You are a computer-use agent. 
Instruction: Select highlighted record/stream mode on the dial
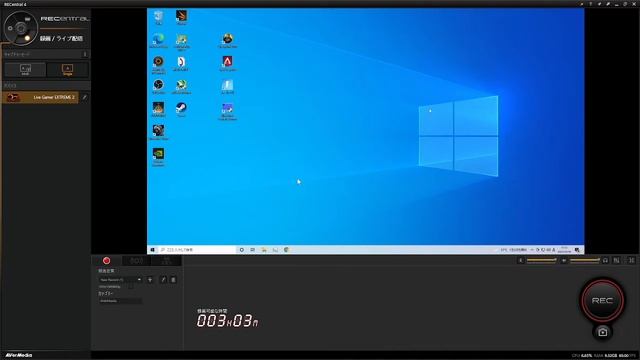tap(27, 38)
